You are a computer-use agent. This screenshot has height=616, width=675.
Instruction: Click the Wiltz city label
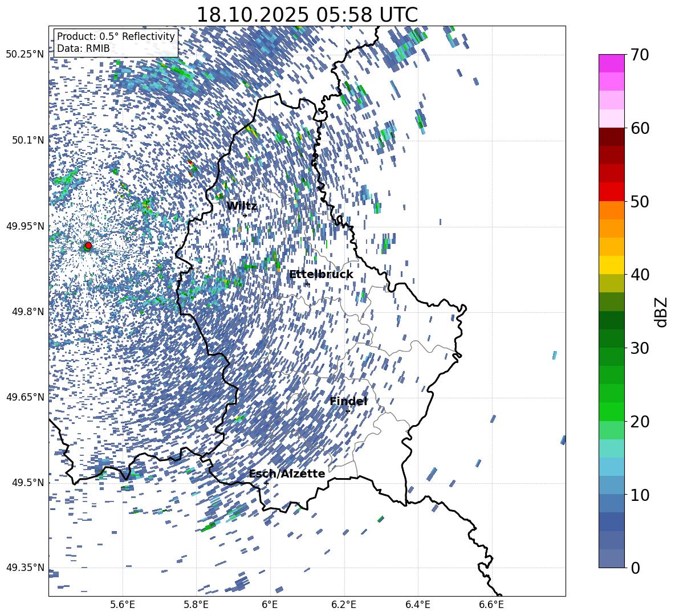pyautogui.click(x=242, y=206)
